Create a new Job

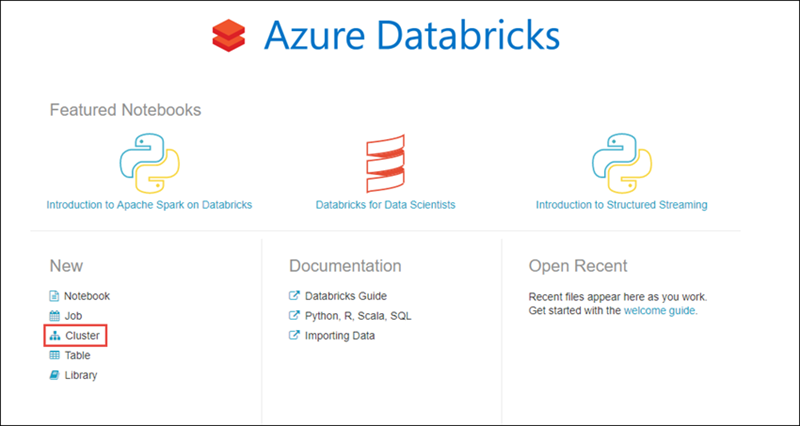[x=73, y=316]
